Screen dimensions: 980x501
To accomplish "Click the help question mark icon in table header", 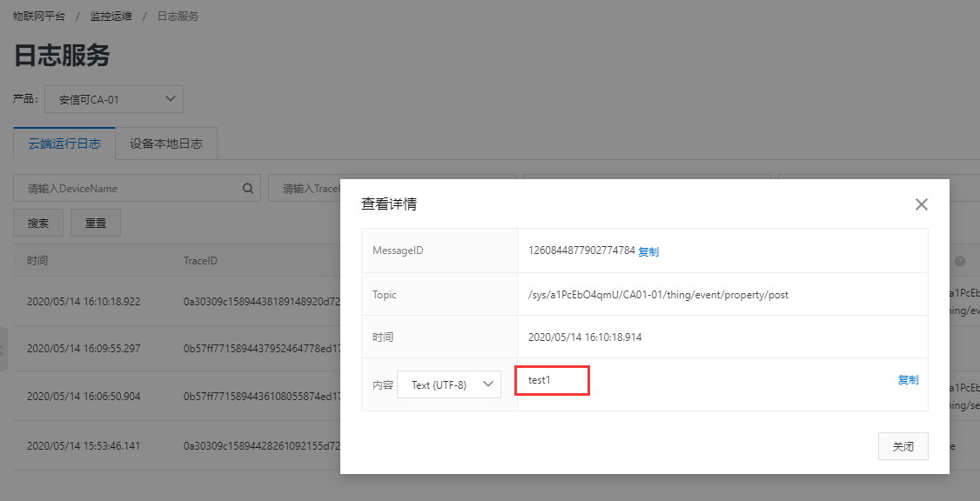I will tap(960, 261).
